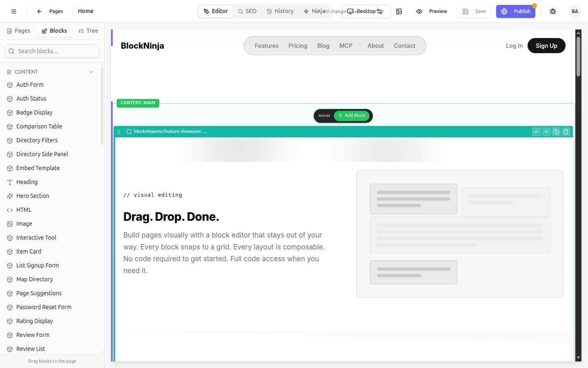Image resolution: width=588 pixels, height=368 pixels.
Task: Click the Save button
Action: pos(474,11)
